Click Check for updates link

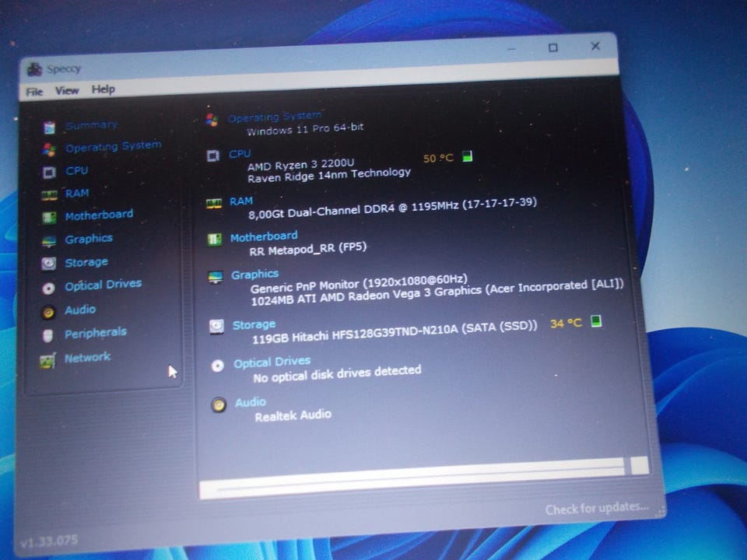pyautogui.click(x=597, y=509)
